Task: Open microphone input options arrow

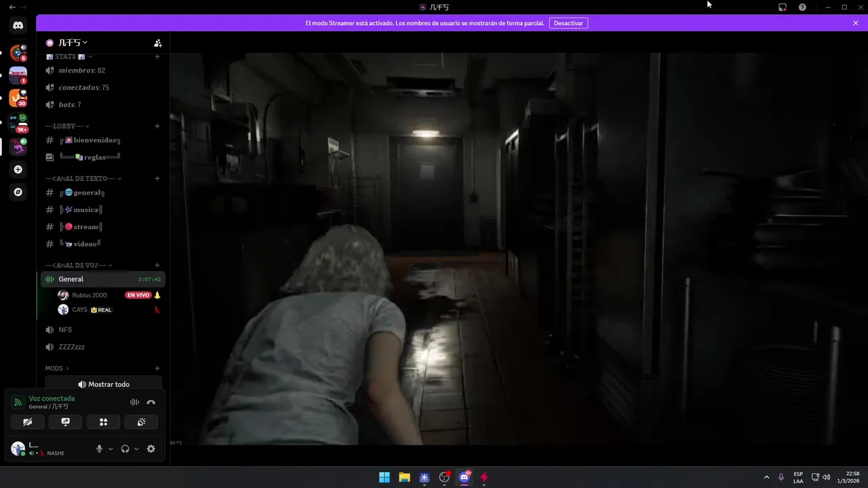Action: [x=111, y=449]
